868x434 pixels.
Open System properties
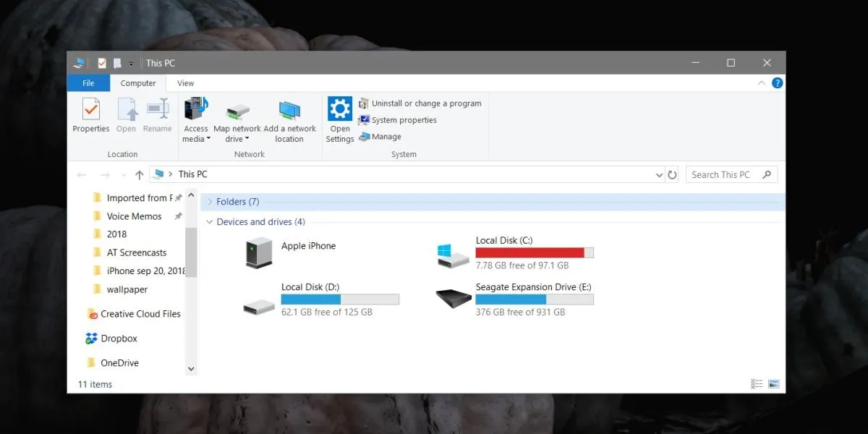(x=399, y=120)
